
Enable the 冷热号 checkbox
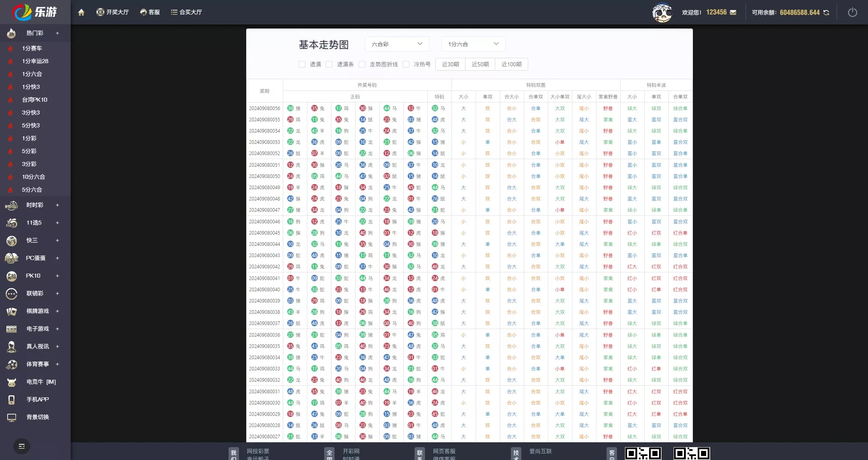406,64
